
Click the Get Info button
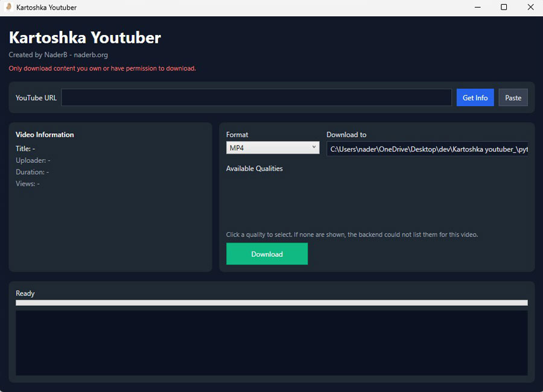point(475,97)
